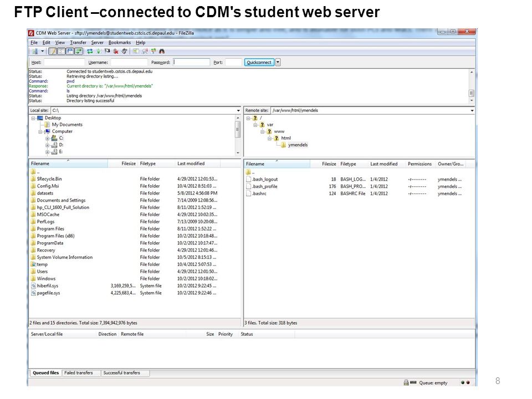Collapse the www node in remote tree
Image resolution: width=532 pixels, height=399 pixels.
pyautogui.click(x=262, y=132)
